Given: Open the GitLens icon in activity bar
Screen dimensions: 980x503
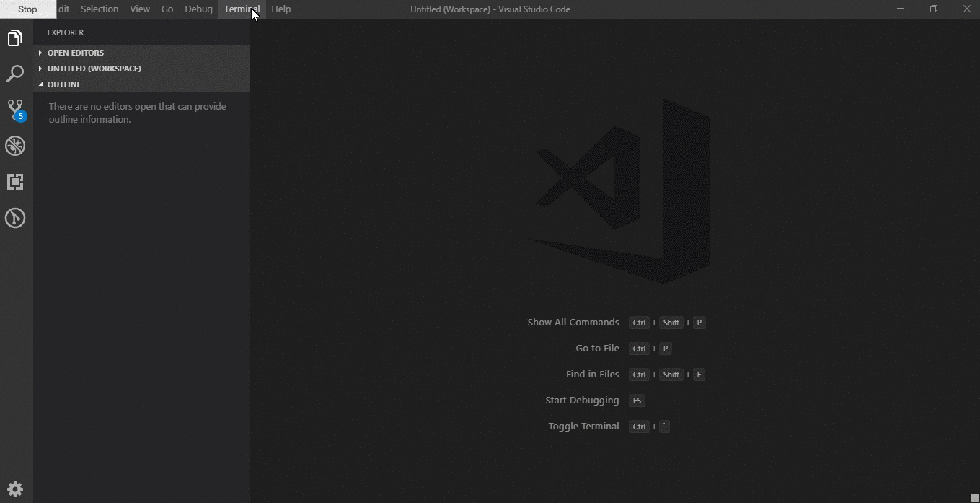Looking at the screenshot, I should tap(15, 218).
